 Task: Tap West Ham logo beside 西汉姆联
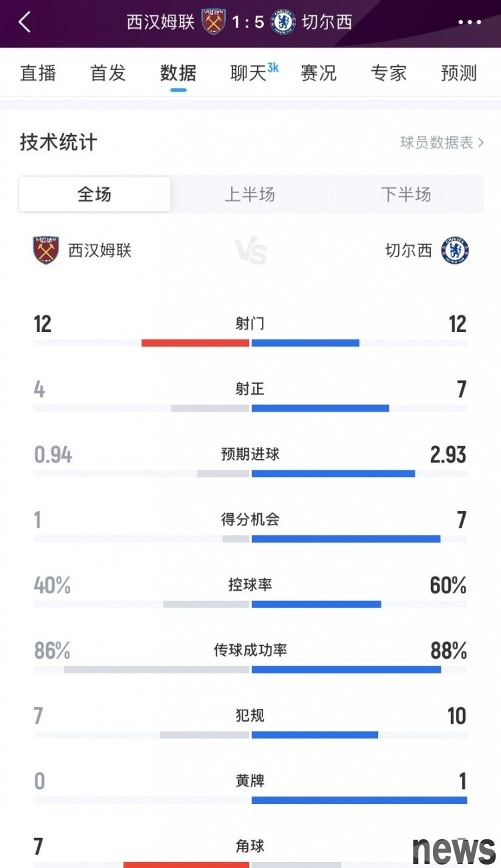[x=46, y=251]
